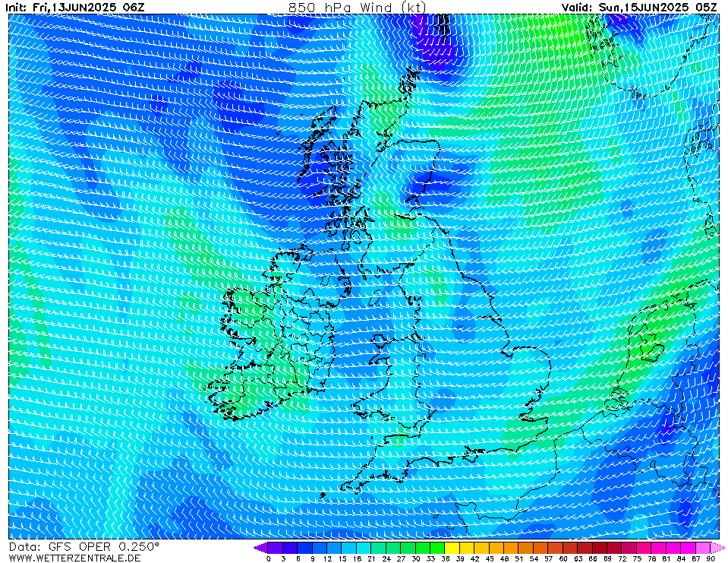Click the magenta swatch between 84 and 87
The width and height of the screenshot is (728, 563).
(689, 548)
